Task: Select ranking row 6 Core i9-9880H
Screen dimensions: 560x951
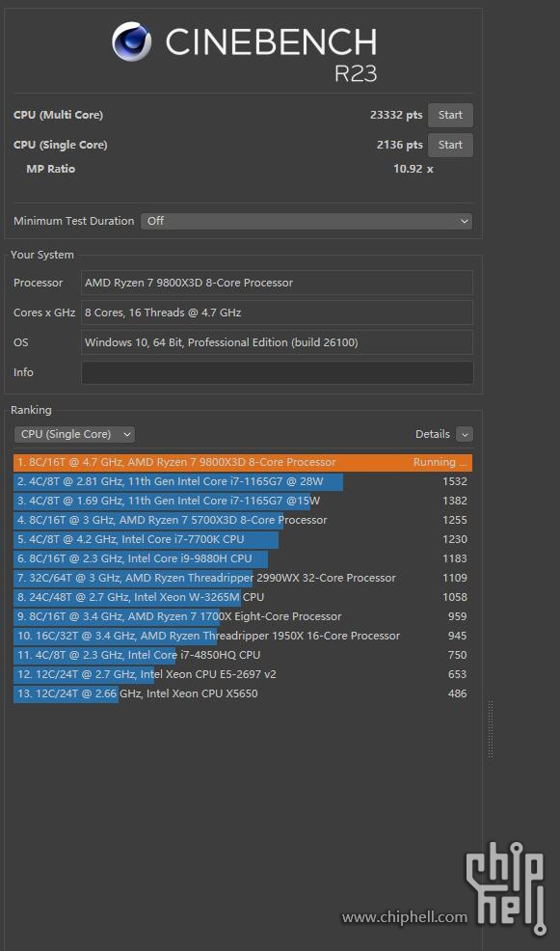Action: click(243, 558)
